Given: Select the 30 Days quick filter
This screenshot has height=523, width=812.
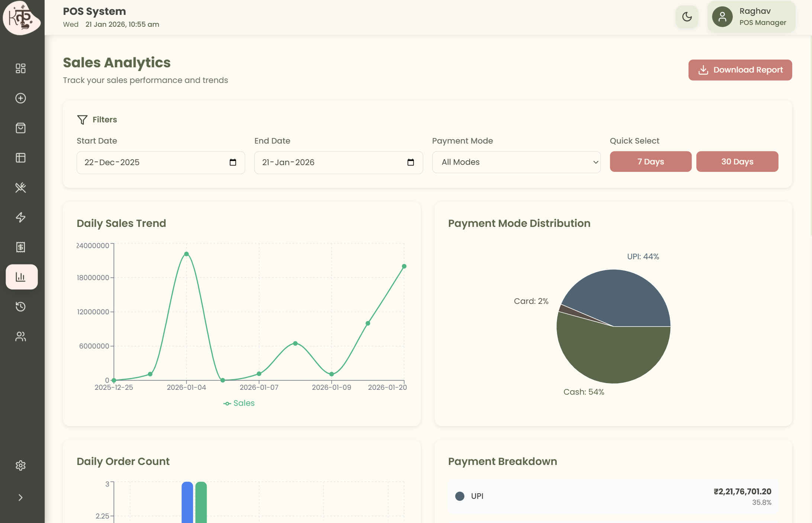Looking at the screenshot, I should (x=737, y=161).
